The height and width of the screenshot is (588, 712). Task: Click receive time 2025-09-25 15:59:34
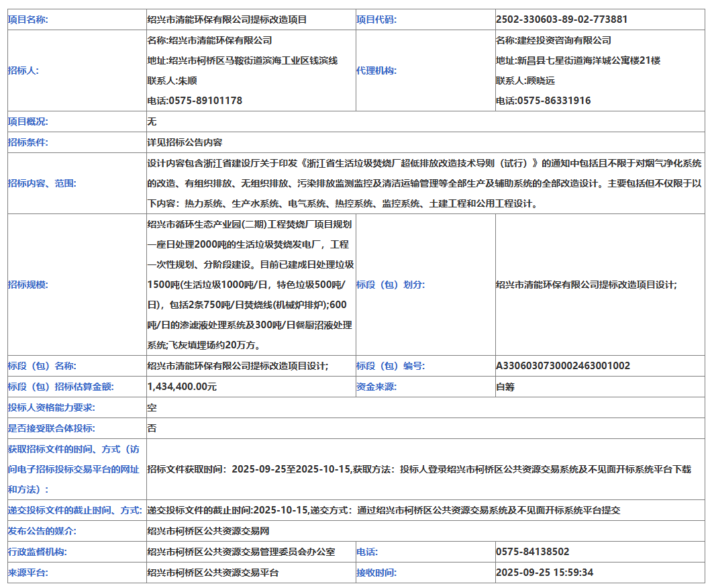[x=544, y=573]
